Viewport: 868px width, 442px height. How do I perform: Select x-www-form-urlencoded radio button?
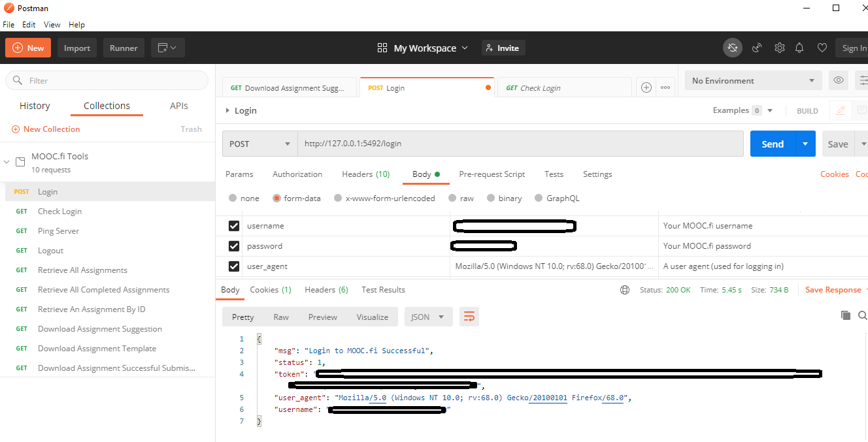click(x=338, y=198)
